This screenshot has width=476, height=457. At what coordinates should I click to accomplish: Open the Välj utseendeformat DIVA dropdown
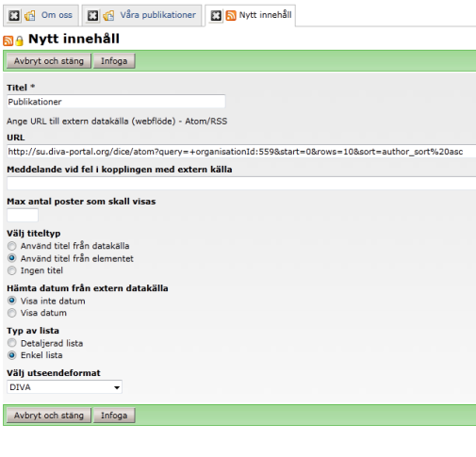pos(64,387)
